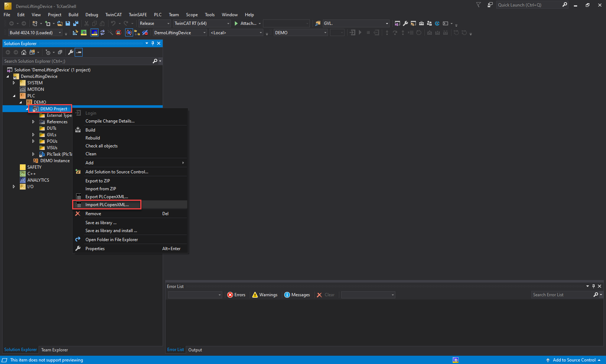The height and width of the screenshot is (364, 606).
Task: Toggle the Solution Explorer auto-hide pin
Action: (x=153, y=43)
